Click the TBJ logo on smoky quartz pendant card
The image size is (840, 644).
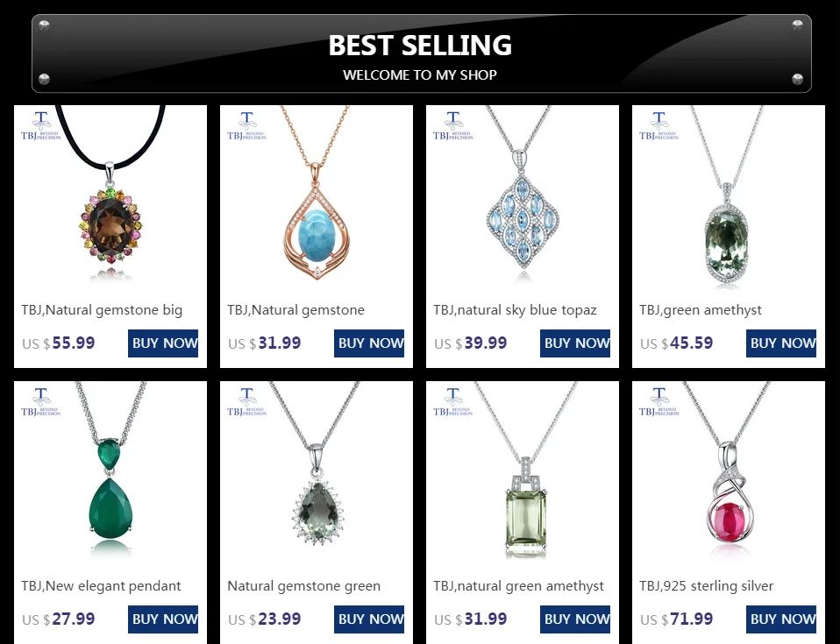pyautogui.click(x=41, y=126)
